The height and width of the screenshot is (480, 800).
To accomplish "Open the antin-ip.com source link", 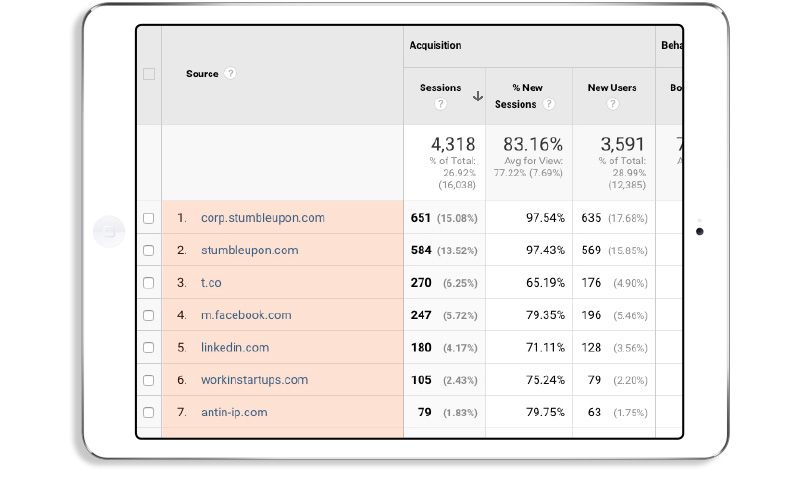I will point(234,412).
